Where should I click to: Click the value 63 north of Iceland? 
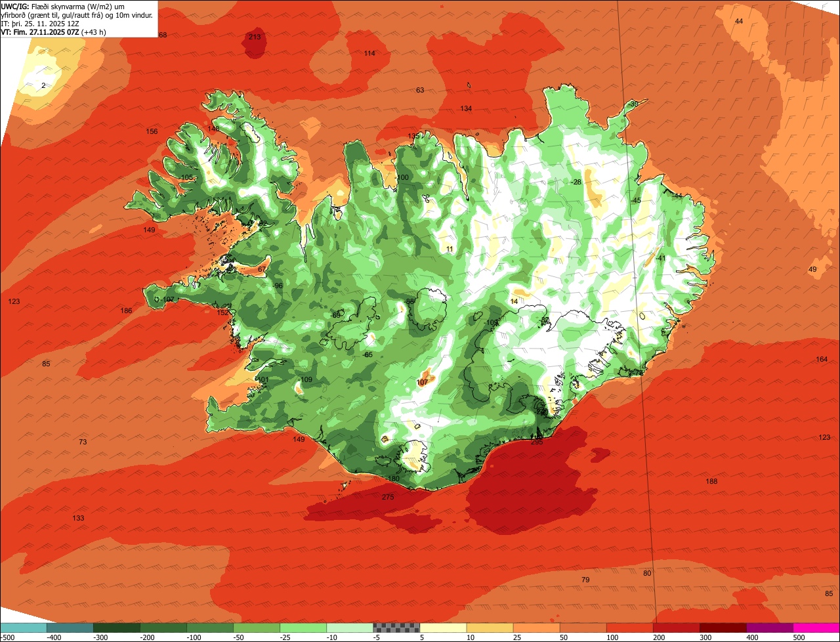coord(420,90)
